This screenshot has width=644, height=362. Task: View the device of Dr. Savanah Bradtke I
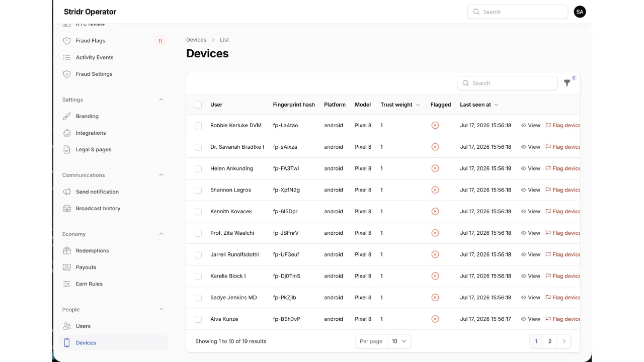[530, 147]
